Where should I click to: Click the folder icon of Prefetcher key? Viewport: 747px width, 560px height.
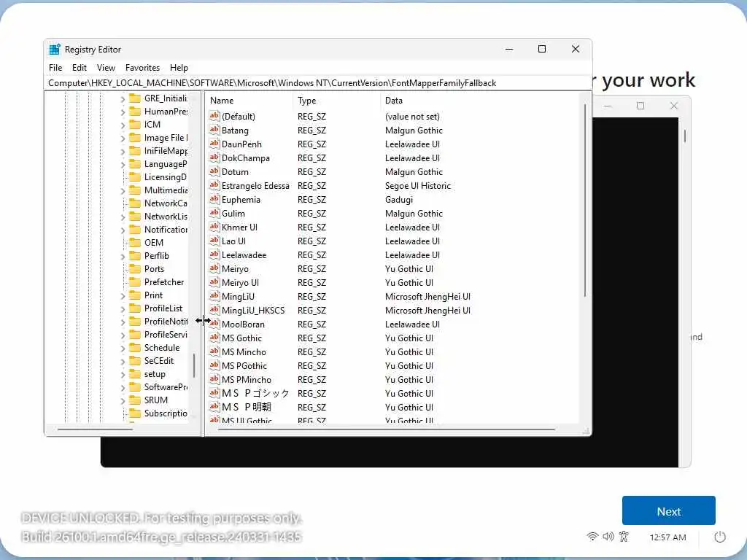pos(135,282)
